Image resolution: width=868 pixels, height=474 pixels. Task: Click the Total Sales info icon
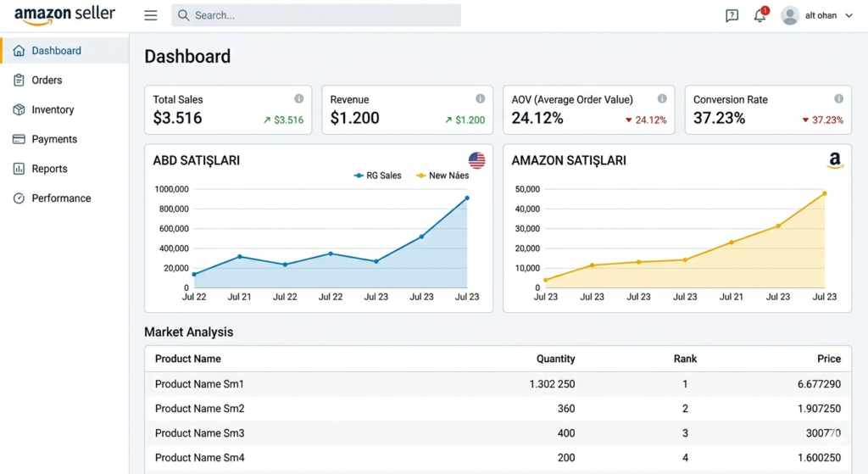(298, 98)
